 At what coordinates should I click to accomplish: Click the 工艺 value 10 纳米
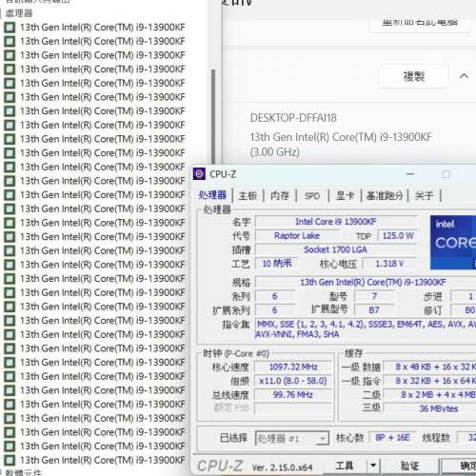277,264
